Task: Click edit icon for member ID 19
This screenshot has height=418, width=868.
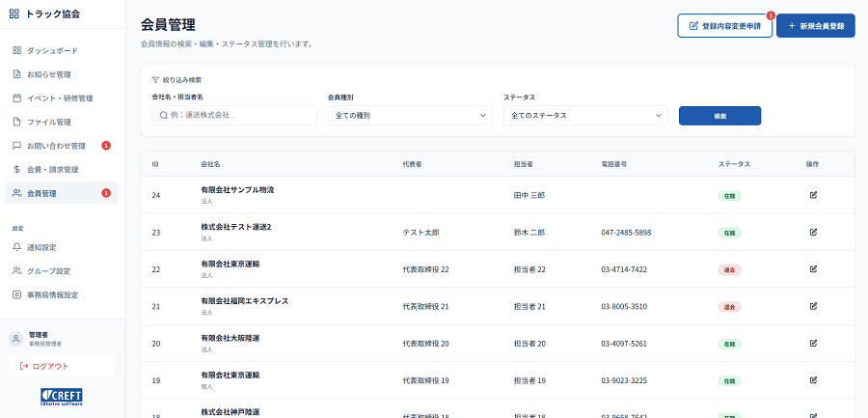Action: click(x=813, y=380)
